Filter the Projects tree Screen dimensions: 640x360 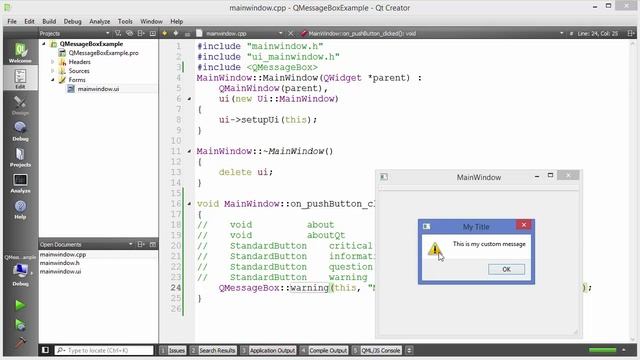pos(118,33)
